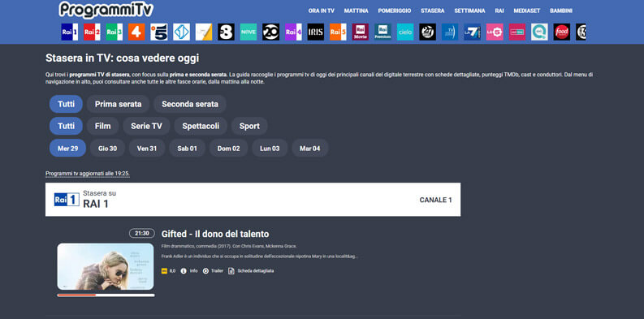Click the yellow TMDb rating icon 8,0
The image size is (644, 319).
tap(165, 271)
